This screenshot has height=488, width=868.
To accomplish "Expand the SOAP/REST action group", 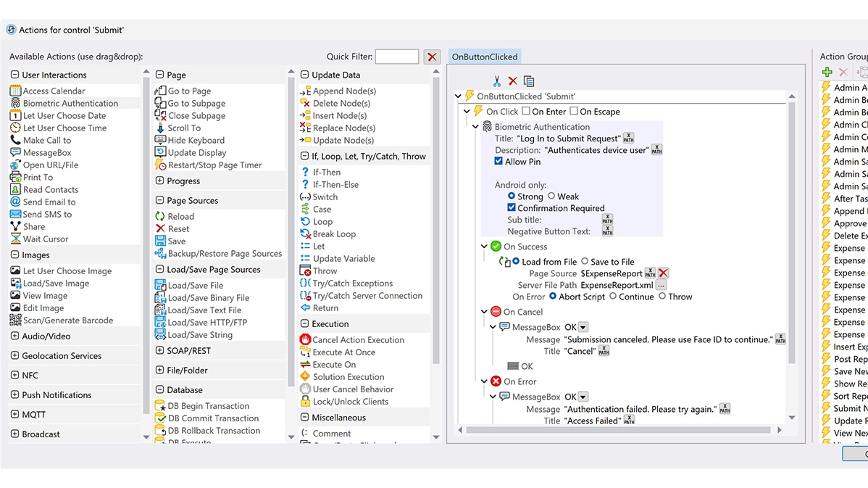I will pyautogui.click(x=160, y=351).
